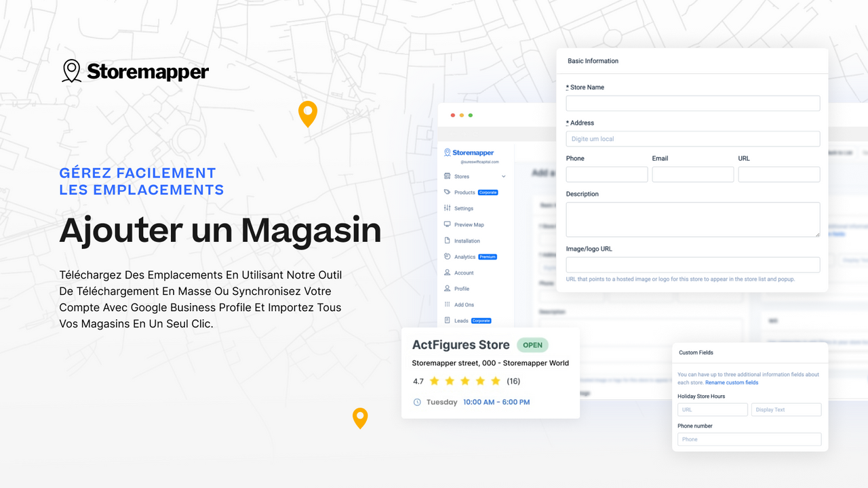
Task: Click the Custom Fields panel heading
Action: click(x=696, y=352)
